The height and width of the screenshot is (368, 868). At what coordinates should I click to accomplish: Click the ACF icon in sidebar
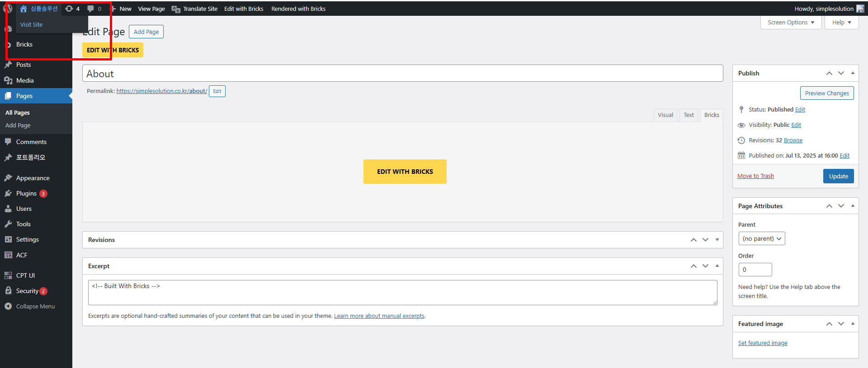pos(8,255)
